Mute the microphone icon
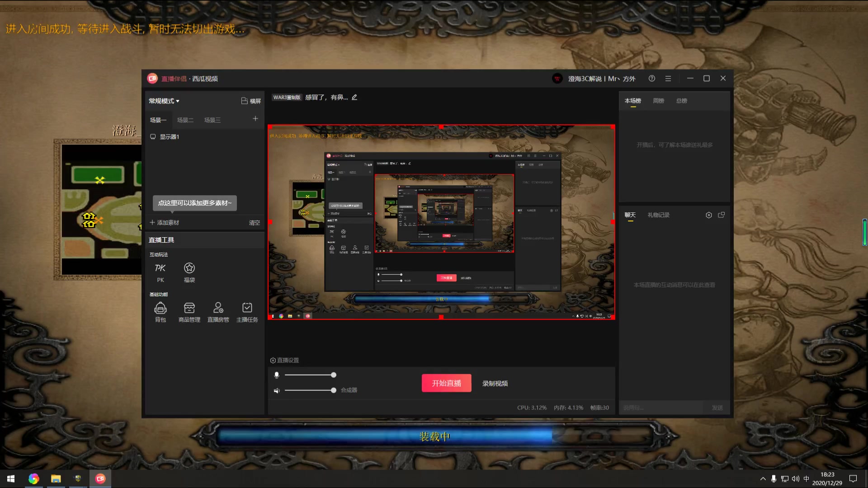 coord(277,375)
